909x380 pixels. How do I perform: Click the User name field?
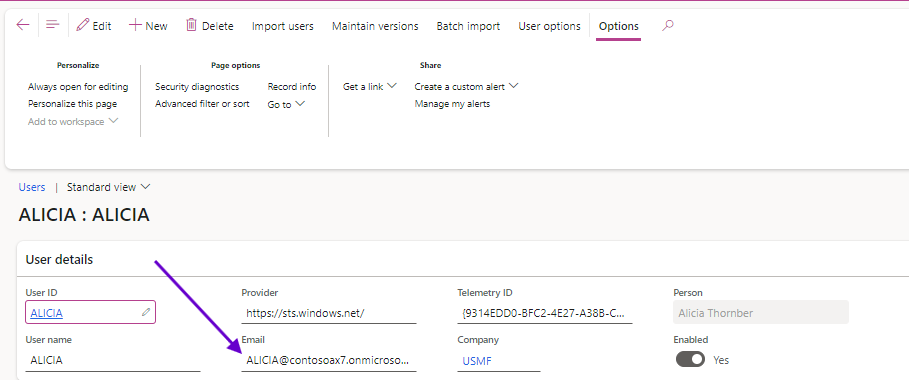(x=113, y=360)
